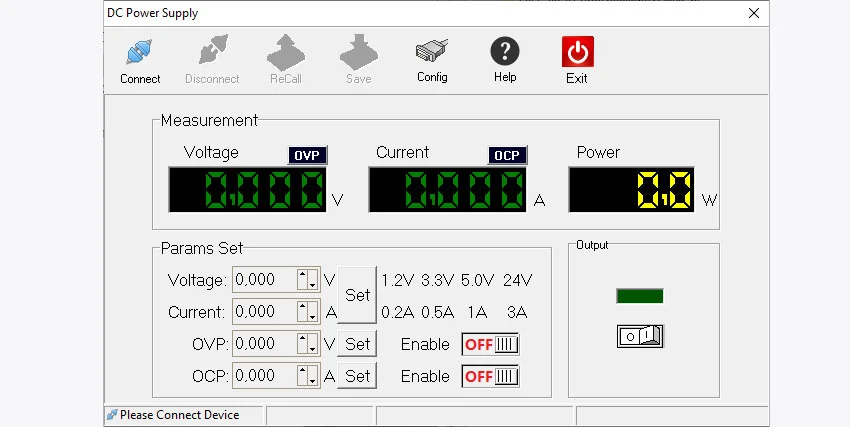The width and height of the screenshot is (850, 427).
Task: Click the green Output status indicator
Action: (x=640, y=296)
